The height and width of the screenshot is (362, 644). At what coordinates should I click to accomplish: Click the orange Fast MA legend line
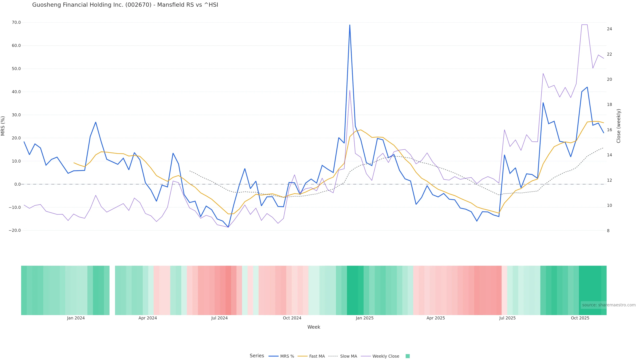(303, 356)
